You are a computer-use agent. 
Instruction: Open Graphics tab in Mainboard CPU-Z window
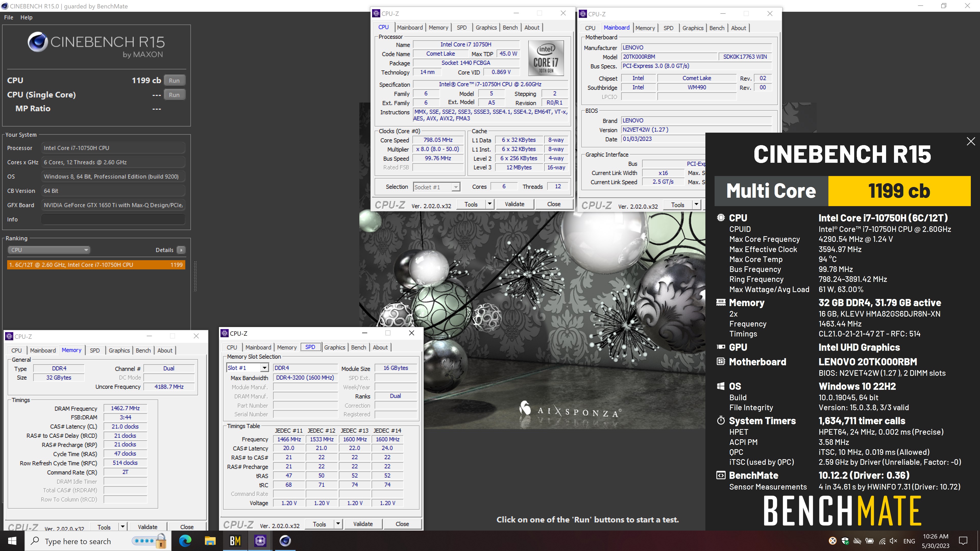693,28
